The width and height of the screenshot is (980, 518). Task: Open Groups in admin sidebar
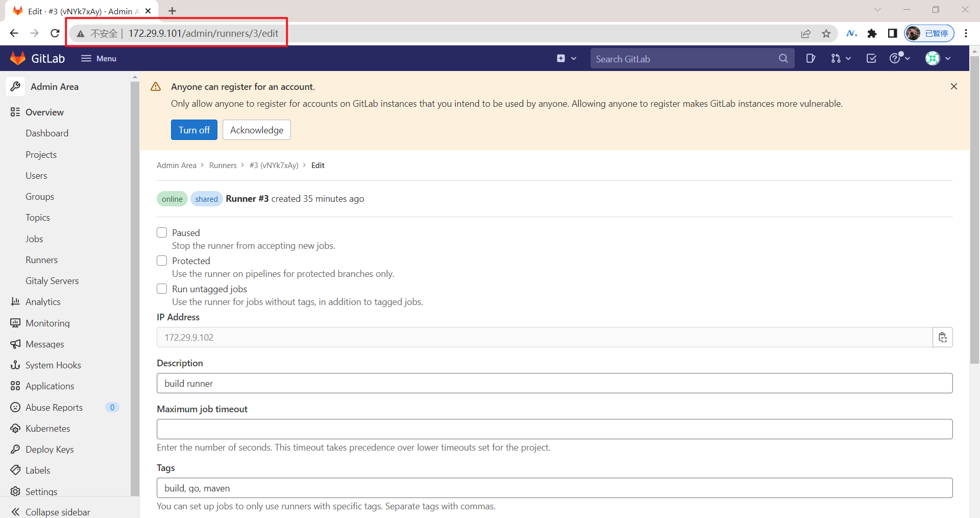(x=40, y=196)
